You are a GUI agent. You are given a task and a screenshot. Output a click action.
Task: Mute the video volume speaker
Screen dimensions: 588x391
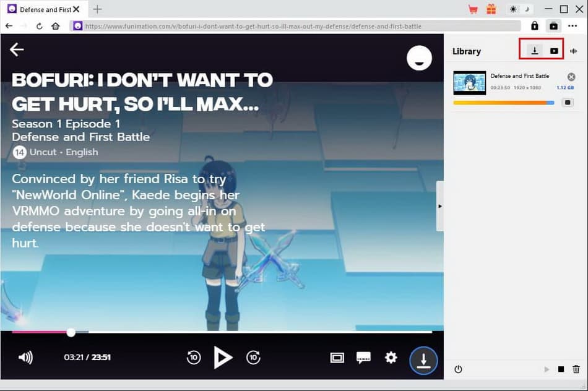(25, 358)
